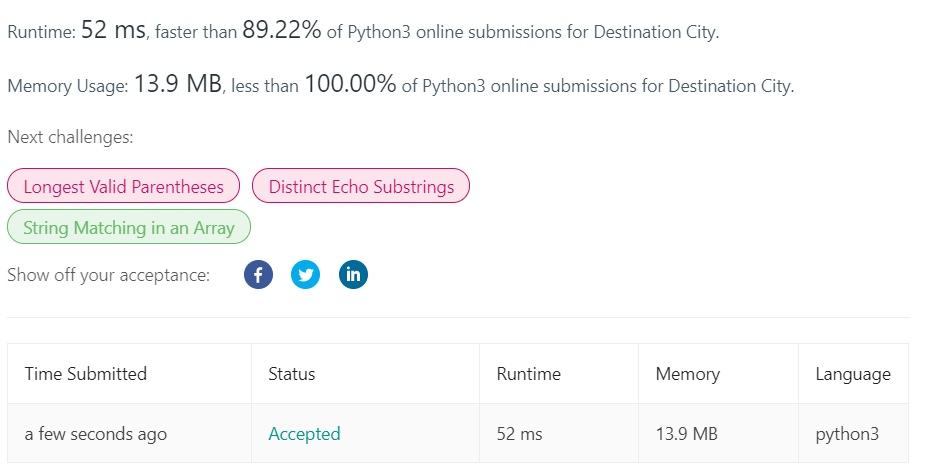930x472 pixels.
Task: Share acceptance on Twitter
Action: [x=305, y=275]
